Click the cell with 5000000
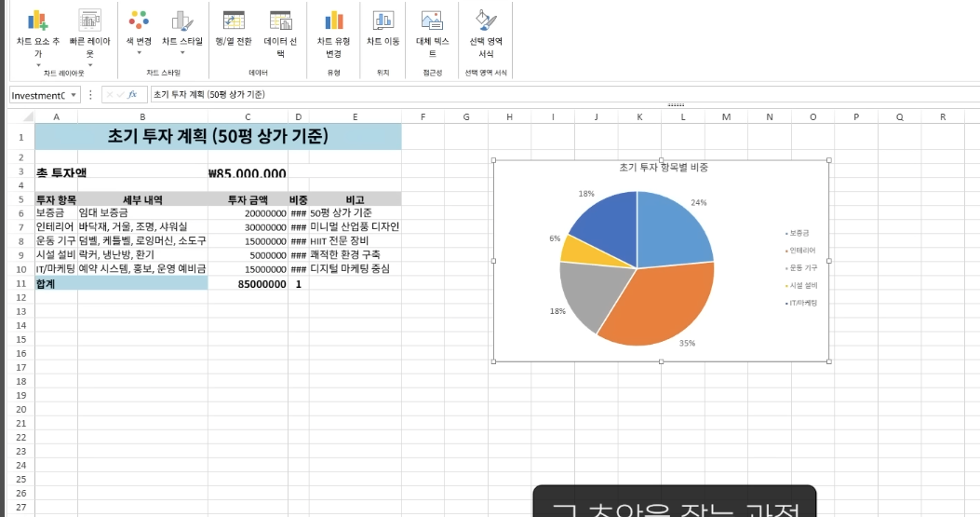This screenshot has height=517, width=980. pos(248,255)
